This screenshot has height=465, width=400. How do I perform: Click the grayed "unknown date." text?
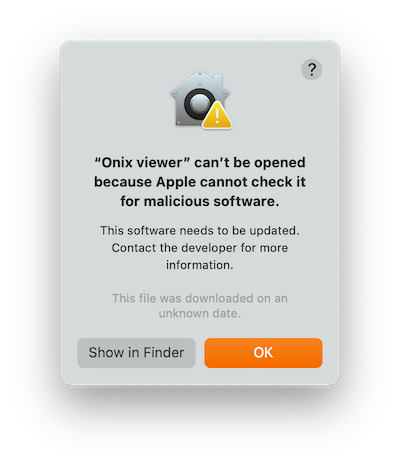(200, 314)
